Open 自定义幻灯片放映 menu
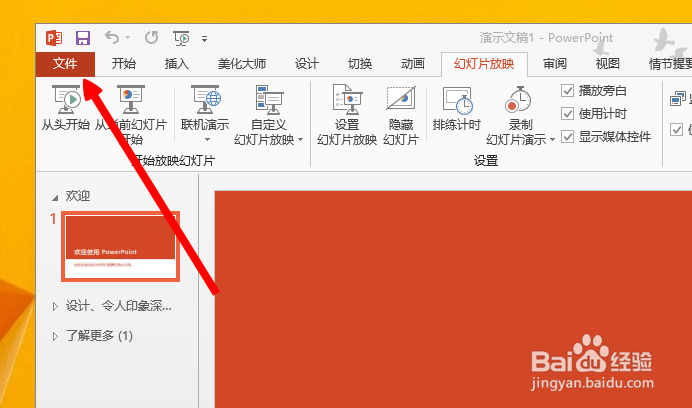 point(269,115)
